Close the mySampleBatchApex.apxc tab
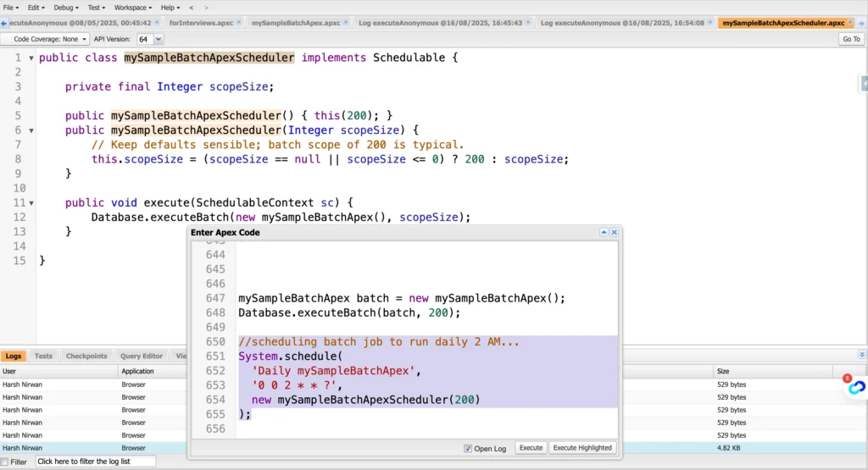Image resolution: width=868 pixels, height=470 pixels. (x=346, y=23)
